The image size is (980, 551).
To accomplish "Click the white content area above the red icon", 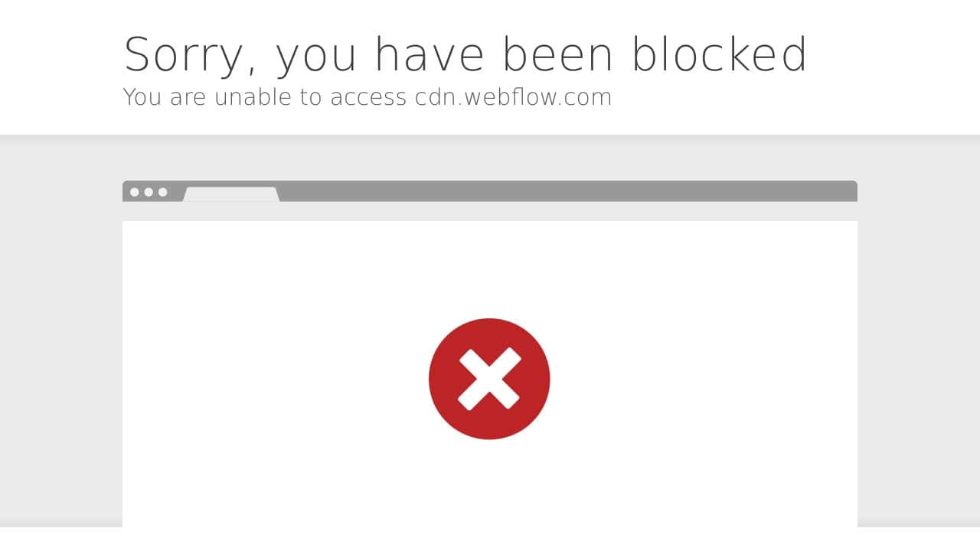I will pyautogui.click(x=489, y=269).
